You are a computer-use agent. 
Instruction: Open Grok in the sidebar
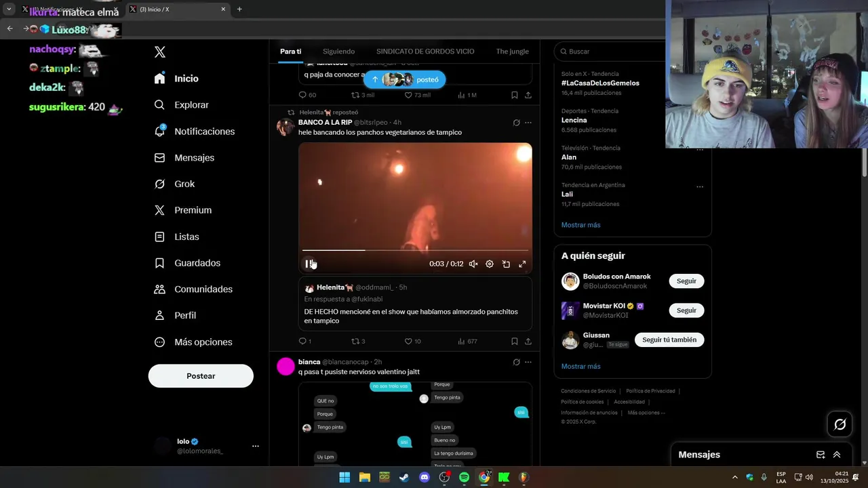(x=174, y=184)
